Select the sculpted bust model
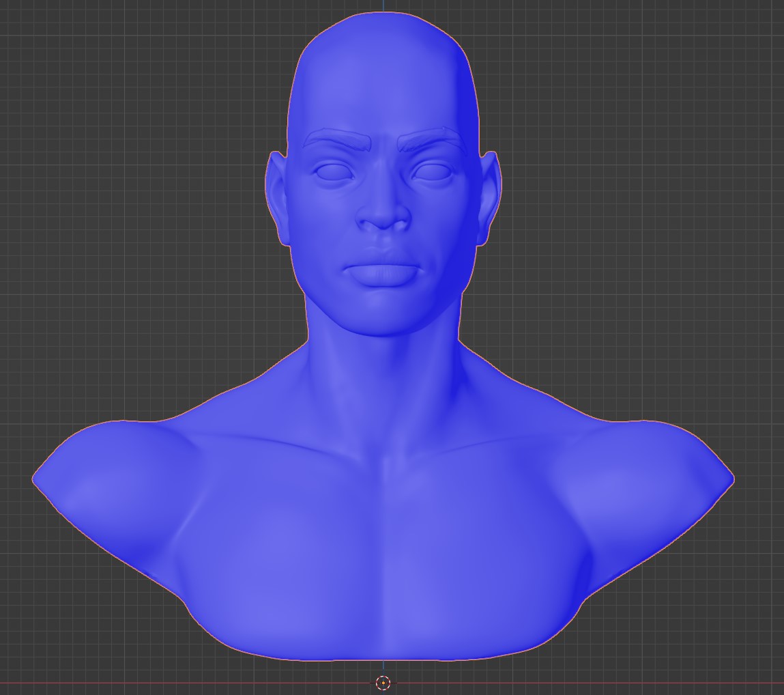Viewport: 784px width, 695px height. (382, 478)
